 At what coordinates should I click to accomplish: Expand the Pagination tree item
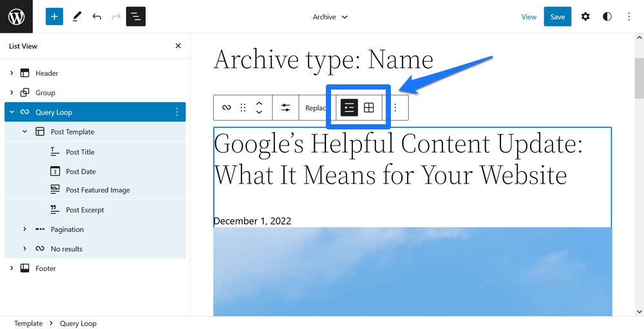point(24,229)
